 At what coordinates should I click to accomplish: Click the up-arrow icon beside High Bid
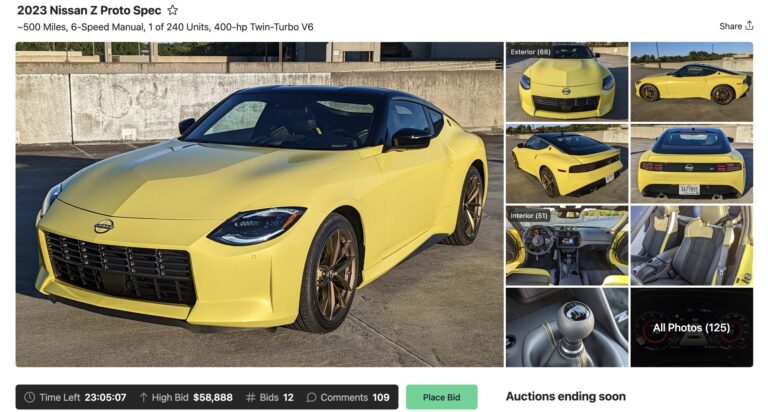(x=143, y=397)
